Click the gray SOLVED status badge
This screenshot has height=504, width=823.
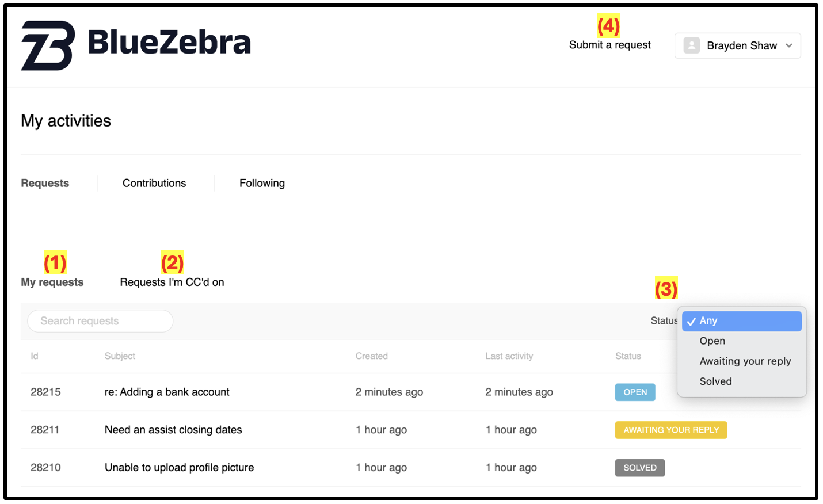point(640,468)
